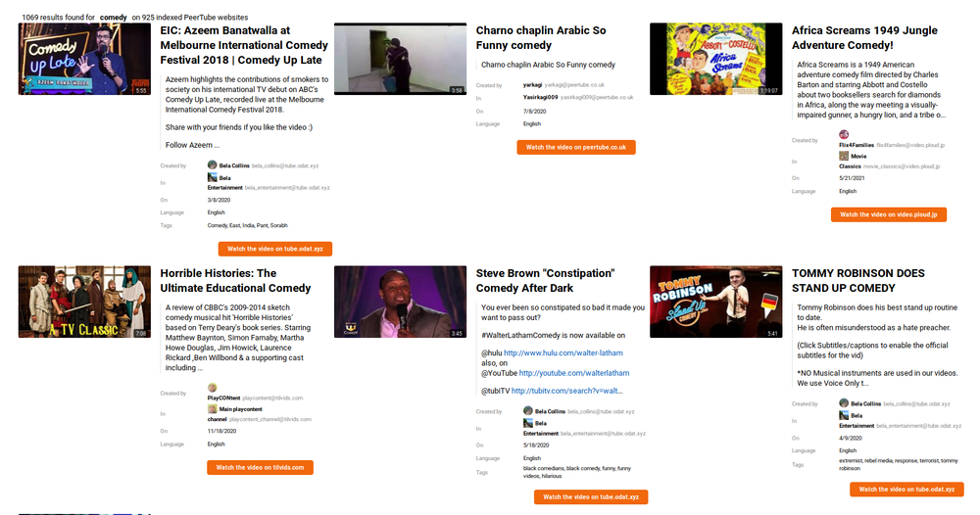Watch the video on peertube.co.uk
The height and width of the screenshot is (515, 980).
(576, 147)
